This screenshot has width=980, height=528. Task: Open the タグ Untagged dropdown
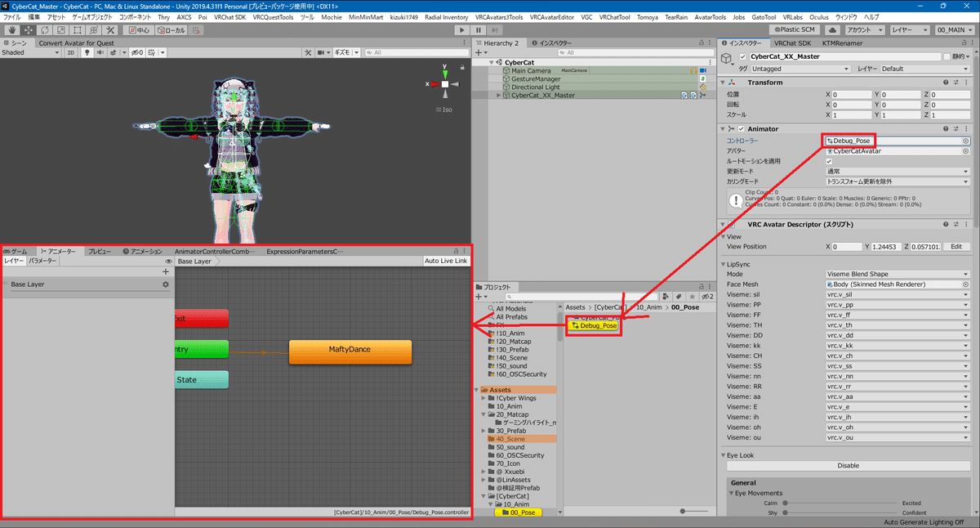799,69
